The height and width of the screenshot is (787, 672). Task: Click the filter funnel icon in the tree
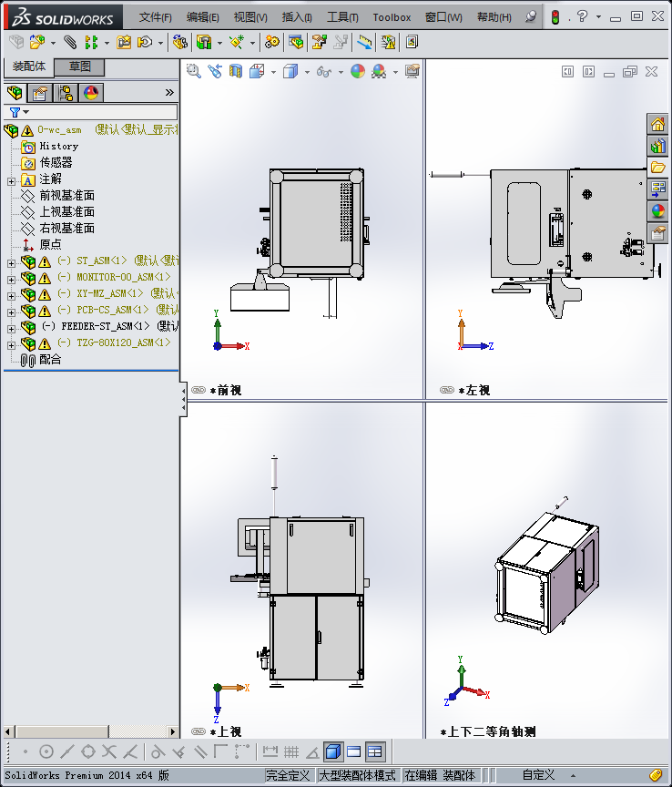pos(15,112)
